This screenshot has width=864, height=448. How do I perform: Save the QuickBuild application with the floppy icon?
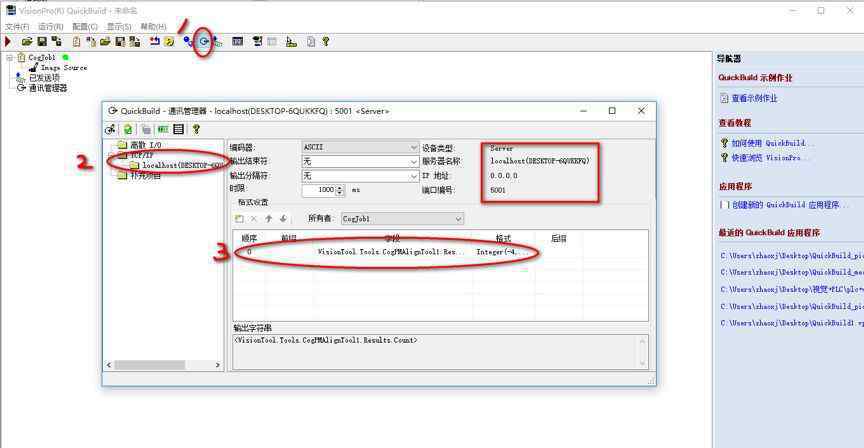(x=42, y=41)
